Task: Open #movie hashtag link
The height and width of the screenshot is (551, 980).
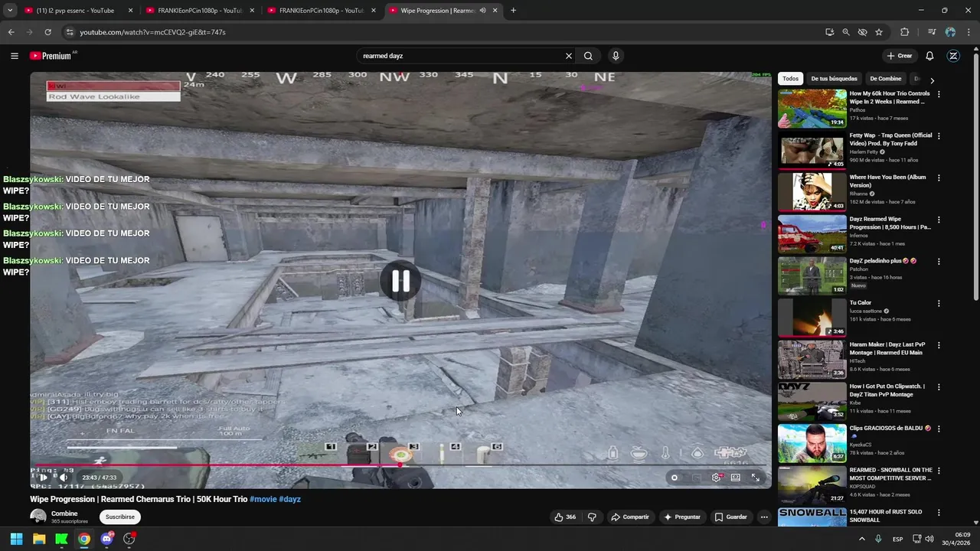Action: pos(263,500)
